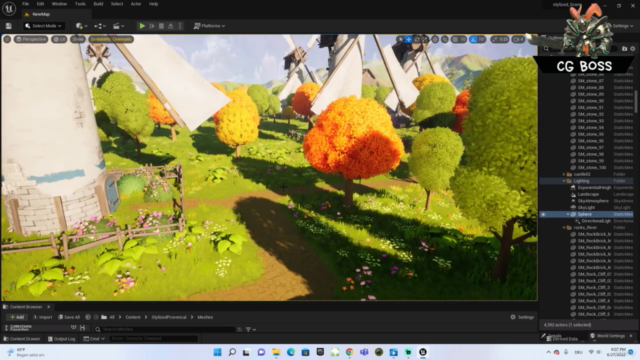Open the Help menu

[153, 4]
